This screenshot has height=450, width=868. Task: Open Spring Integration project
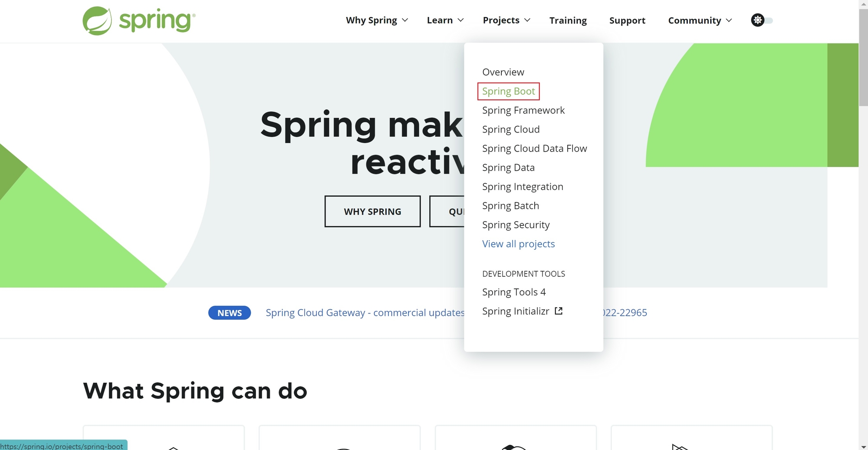pos(523,187)
